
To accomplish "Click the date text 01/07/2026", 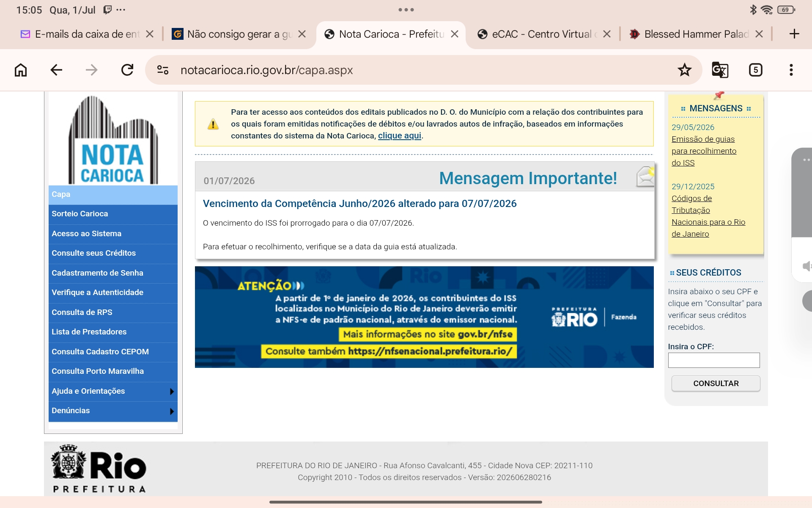I will coord(229,181).
